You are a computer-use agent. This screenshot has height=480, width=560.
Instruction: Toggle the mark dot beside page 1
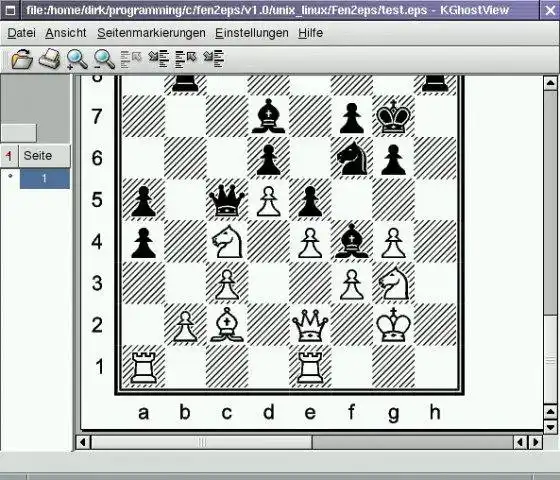coord(10,176)
